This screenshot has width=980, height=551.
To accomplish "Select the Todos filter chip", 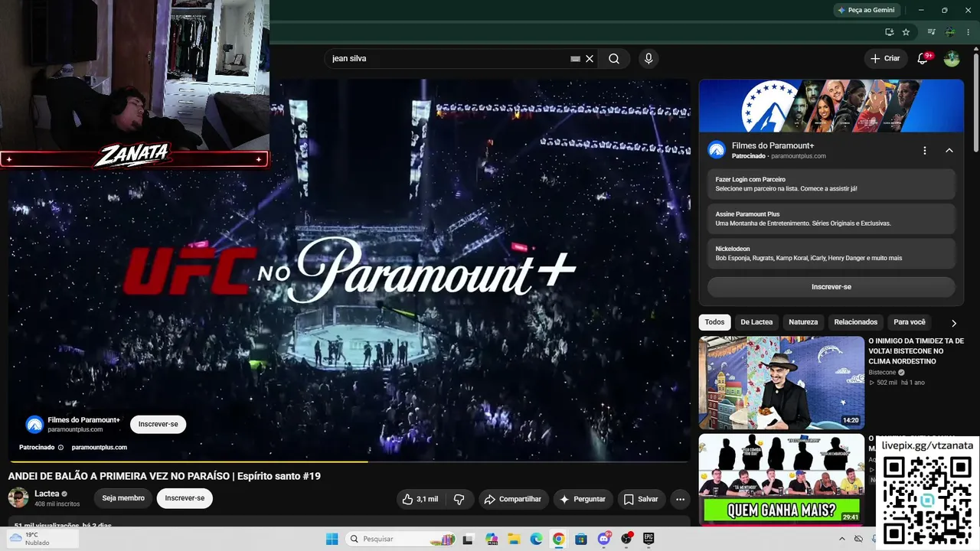I will (714, 322).
